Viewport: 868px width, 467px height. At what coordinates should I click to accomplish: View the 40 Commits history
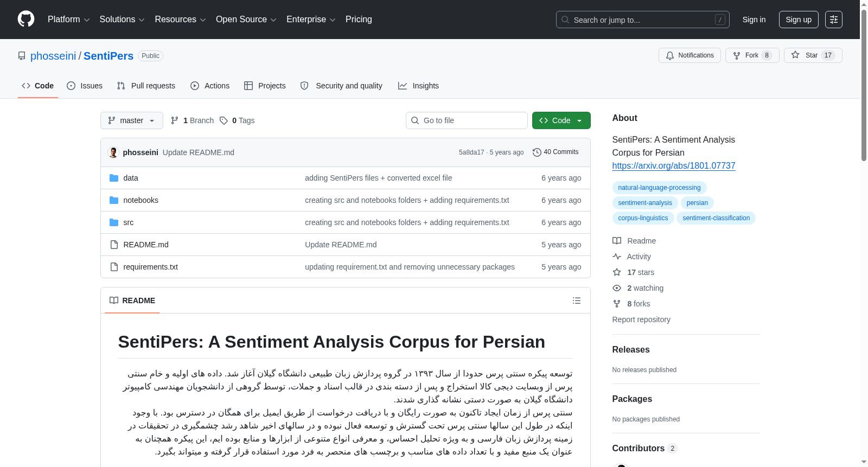(x=556, y=152)
